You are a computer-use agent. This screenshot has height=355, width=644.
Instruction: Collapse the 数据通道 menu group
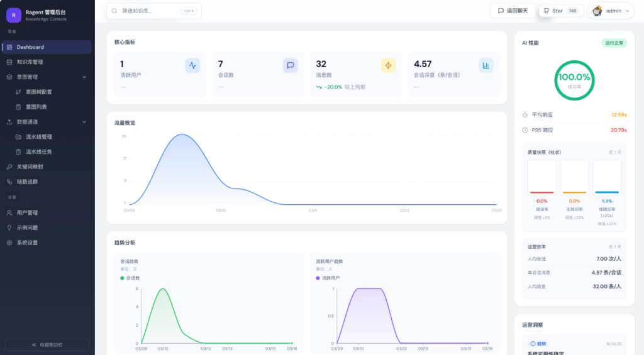84,122
